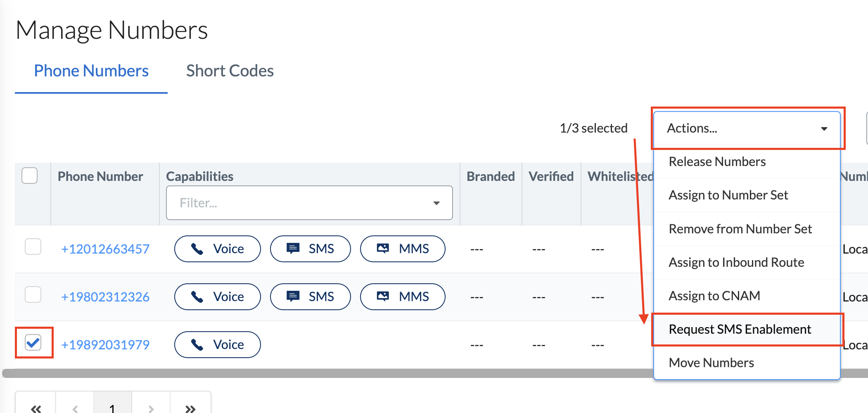
Task: Click the SMS badge for +12012663457
Action: point(310,249)
